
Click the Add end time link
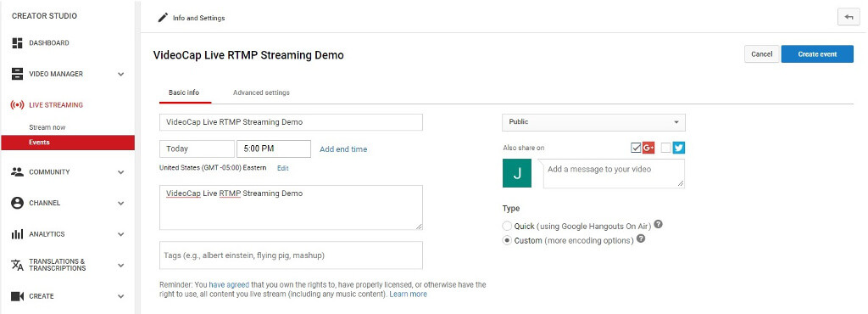point(343,149)
